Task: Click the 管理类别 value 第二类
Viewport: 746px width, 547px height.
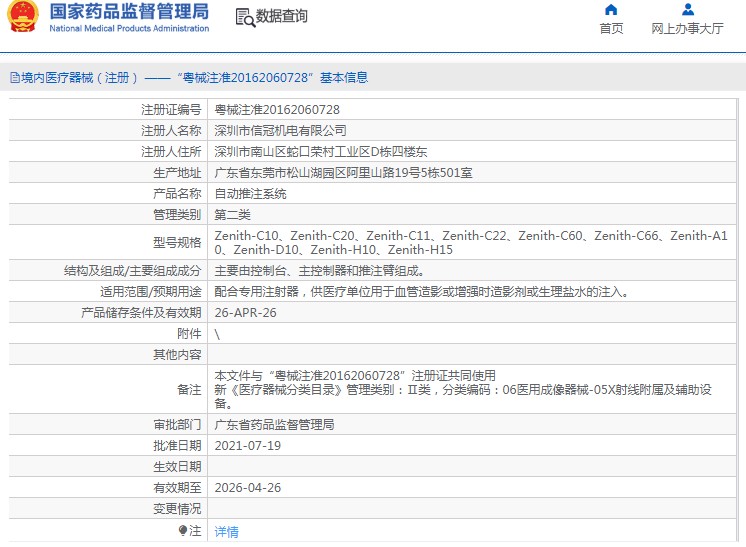Action: (233, 214)
